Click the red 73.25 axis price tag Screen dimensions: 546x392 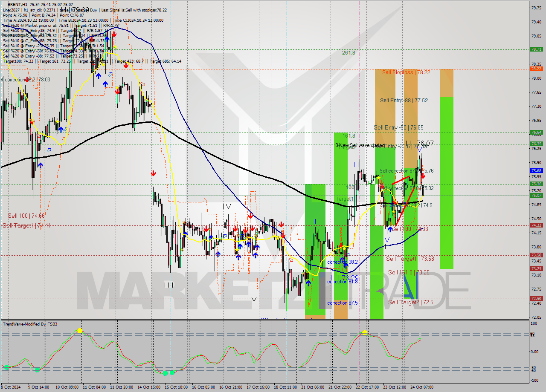coord(536,268)
